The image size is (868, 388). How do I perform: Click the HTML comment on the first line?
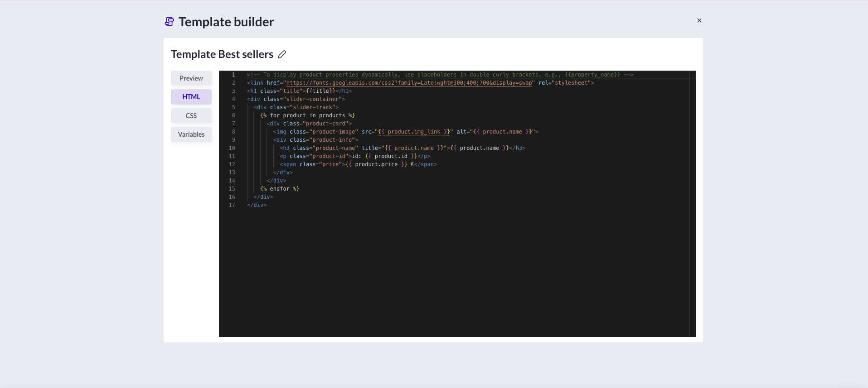[x=440, y=75]
